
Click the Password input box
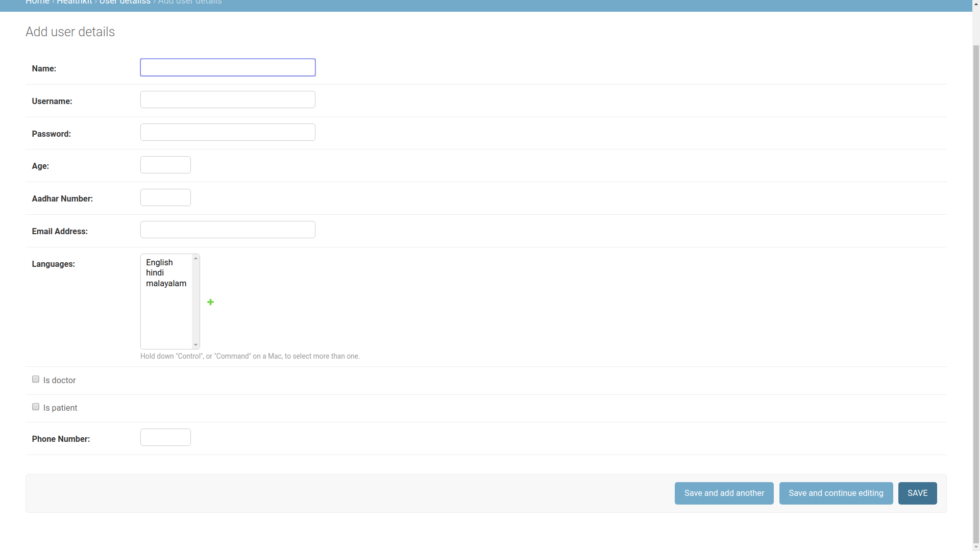click(228, 132)
